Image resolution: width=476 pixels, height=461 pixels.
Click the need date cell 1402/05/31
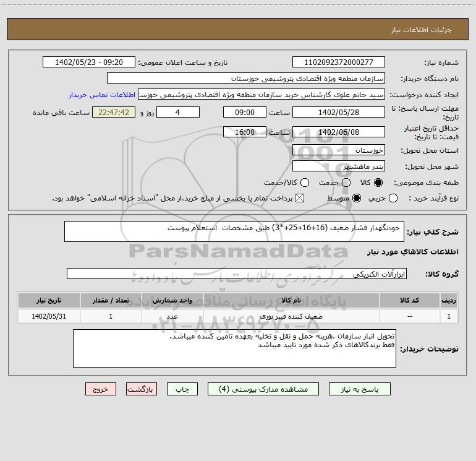[49, 316]
